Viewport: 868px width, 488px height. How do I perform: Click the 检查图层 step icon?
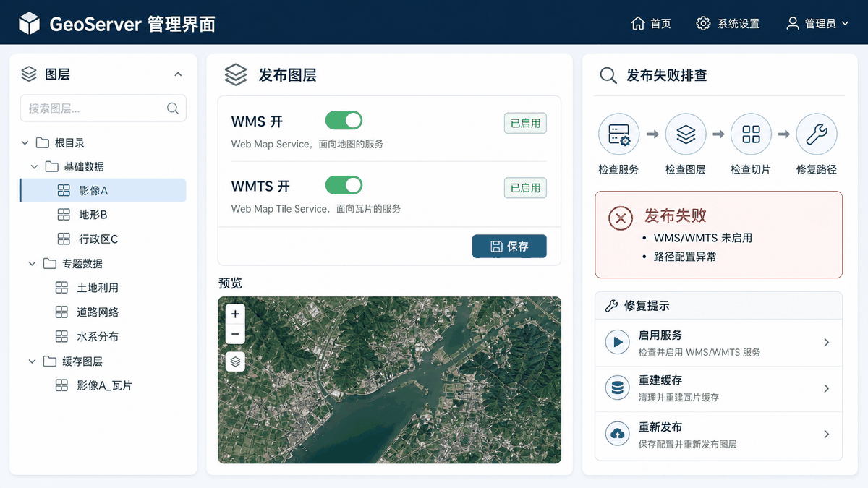686,134
